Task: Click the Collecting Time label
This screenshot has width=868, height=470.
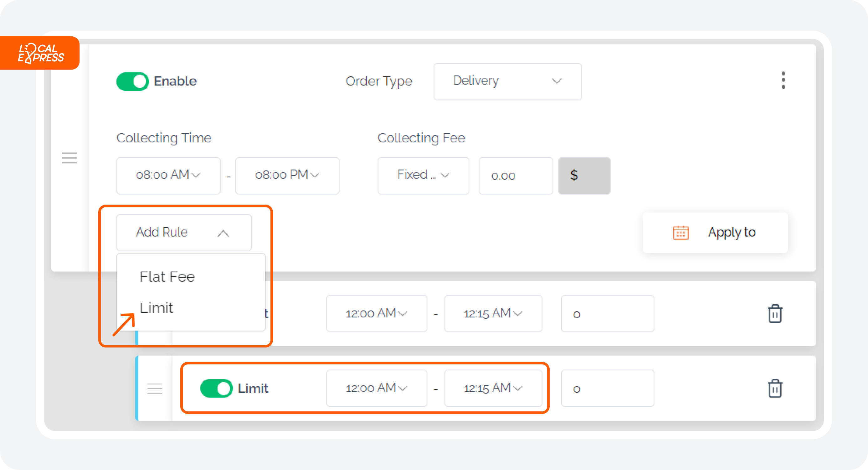Action: tap(164, 138)
